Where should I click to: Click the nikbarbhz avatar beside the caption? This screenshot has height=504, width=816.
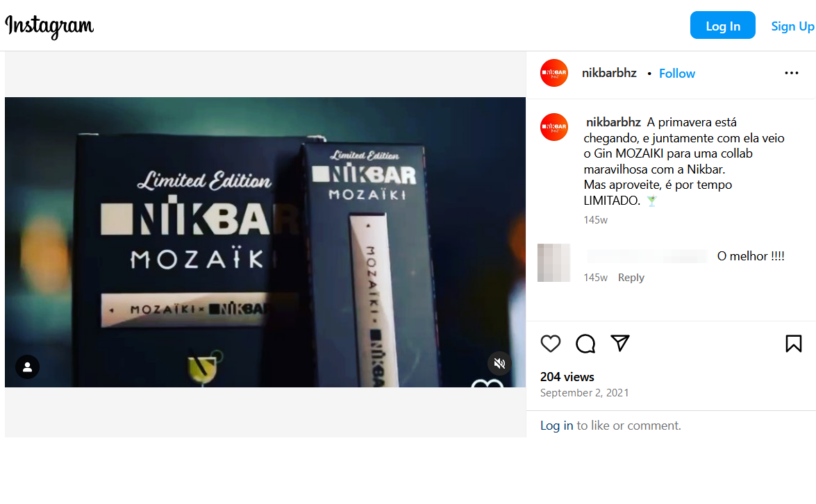tap(554, 127)
